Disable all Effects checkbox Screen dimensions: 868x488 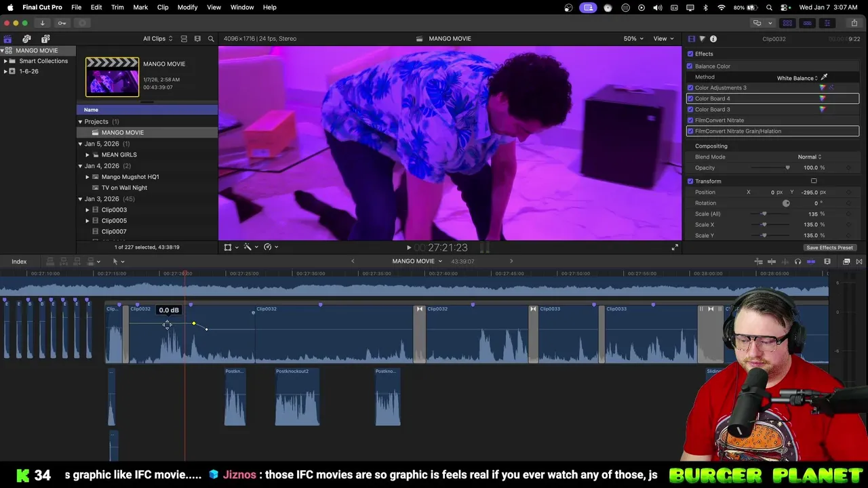point(690,54)
